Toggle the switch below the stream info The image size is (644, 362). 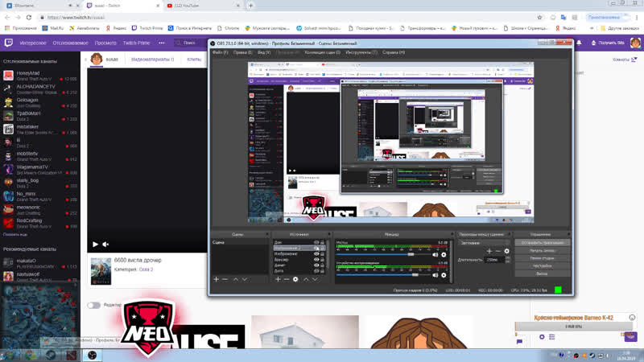click(93, 305)
